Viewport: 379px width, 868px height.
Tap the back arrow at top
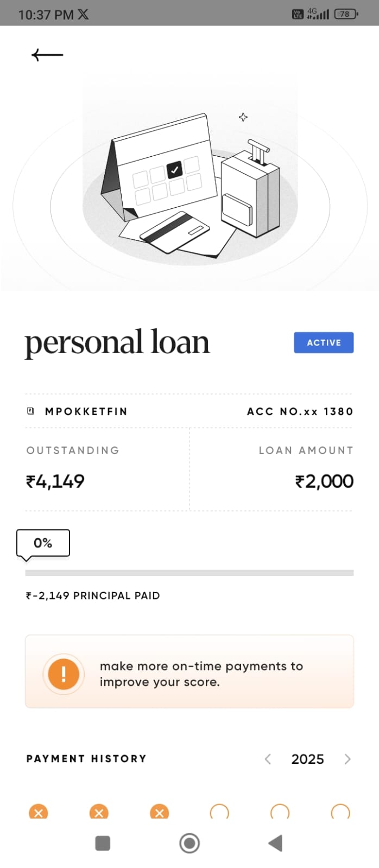47,55
